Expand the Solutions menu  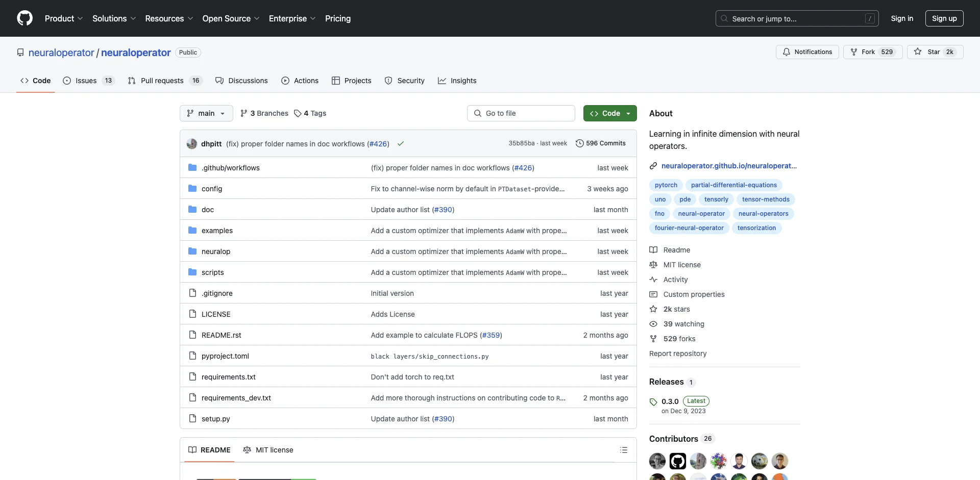coord(114,18)
